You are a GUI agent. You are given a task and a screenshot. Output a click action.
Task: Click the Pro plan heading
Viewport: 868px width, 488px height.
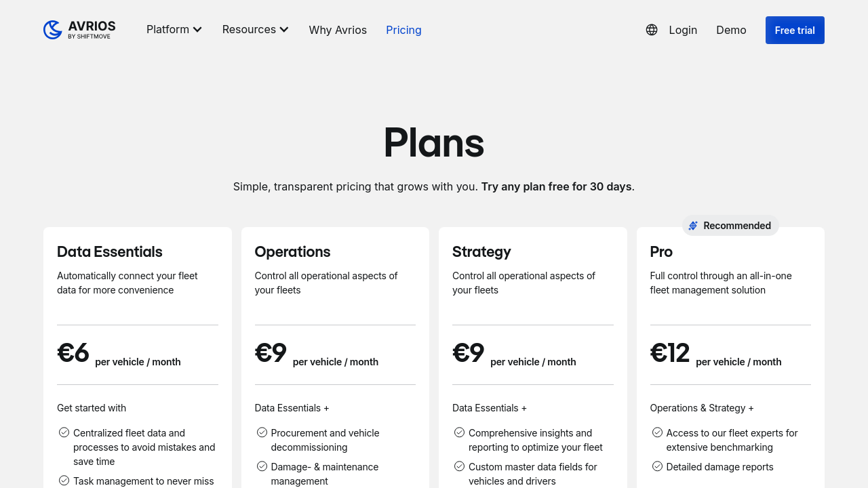(x=661, y=252)
